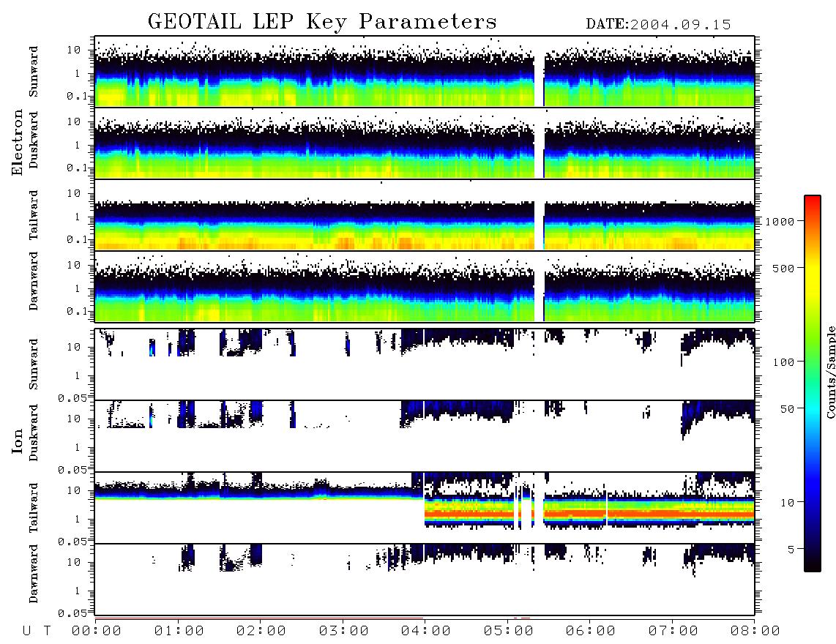The height and width of the screenshot is (644, 836).
Task: Select the Electron Tailward panel label
Action: click(34, 215)
